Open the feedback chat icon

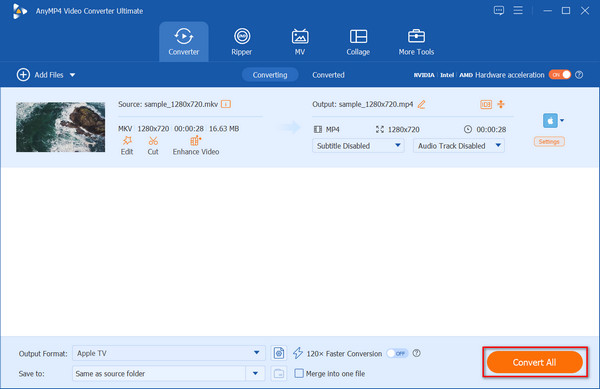[x=499, y=10]
